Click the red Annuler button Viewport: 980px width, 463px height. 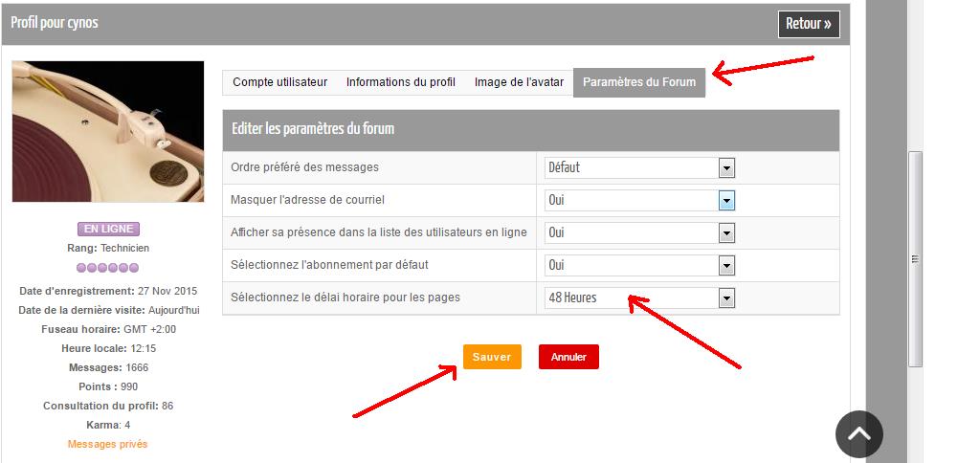(x=568, y=357)
